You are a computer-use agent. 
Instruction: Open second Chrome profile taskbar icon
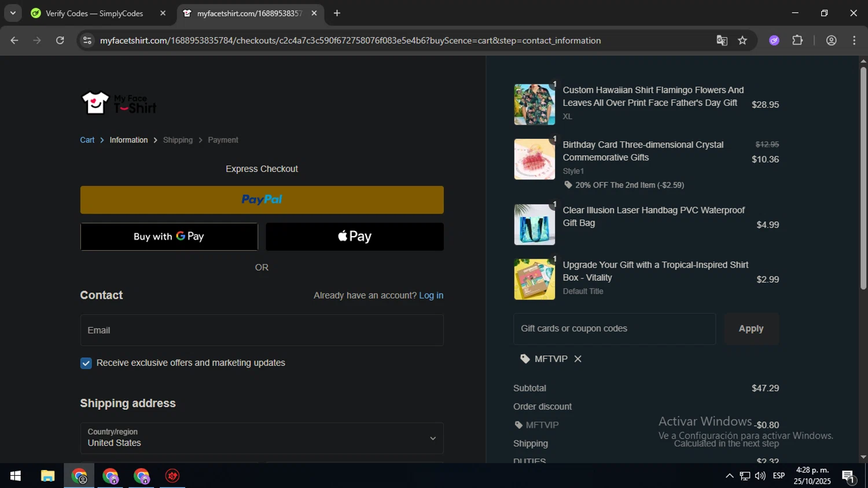(x=111, y=476)
